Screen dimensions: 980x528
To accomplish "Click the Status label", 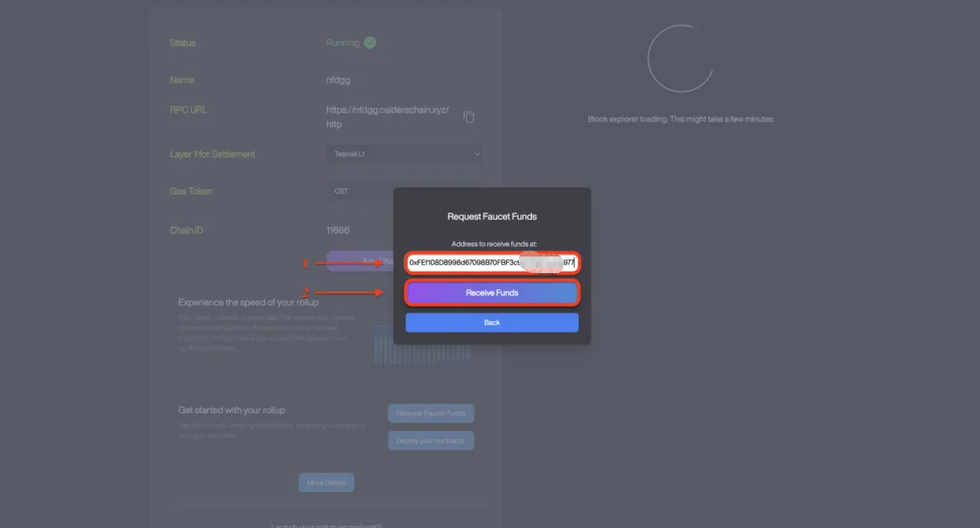I will coord(182,43).
